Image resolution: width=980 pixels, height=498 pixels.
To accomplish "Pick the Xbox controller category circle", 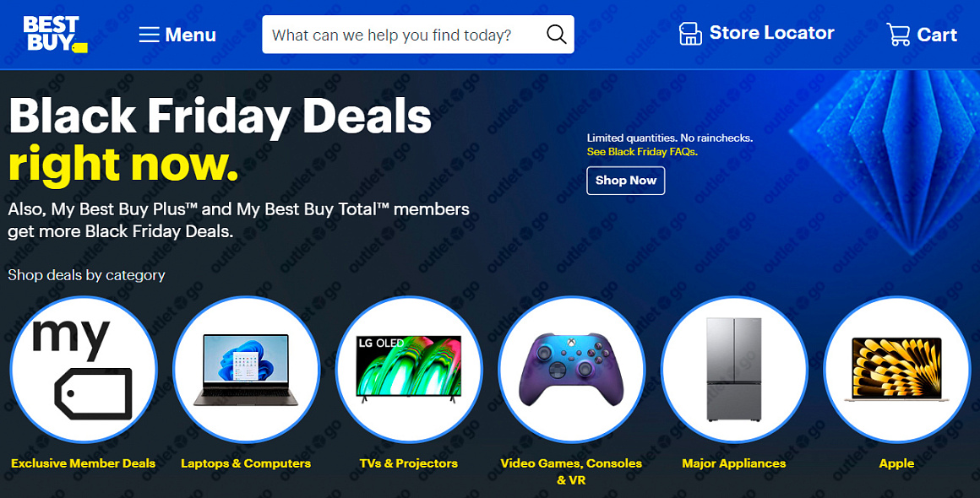I will 571,370.
